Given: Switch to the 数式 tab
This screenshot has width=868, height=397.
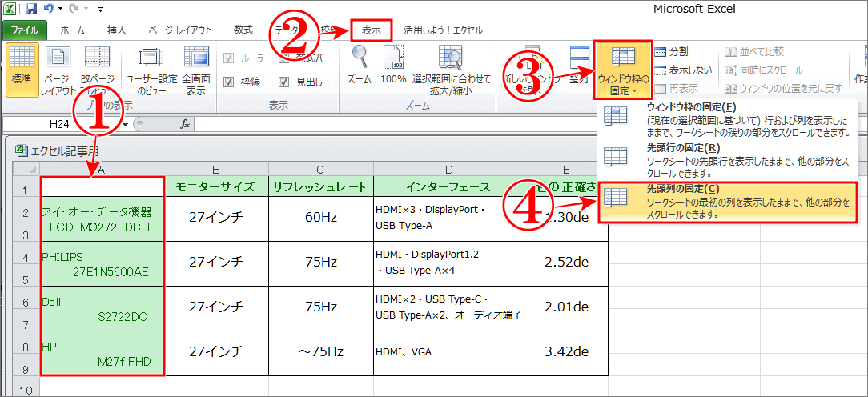Looking at the screenshot, I should pyautogui.click(x=243, y=30).
